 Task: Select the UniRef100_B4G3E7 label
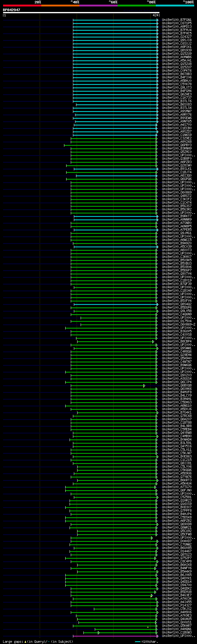click(x=177, y=595)
